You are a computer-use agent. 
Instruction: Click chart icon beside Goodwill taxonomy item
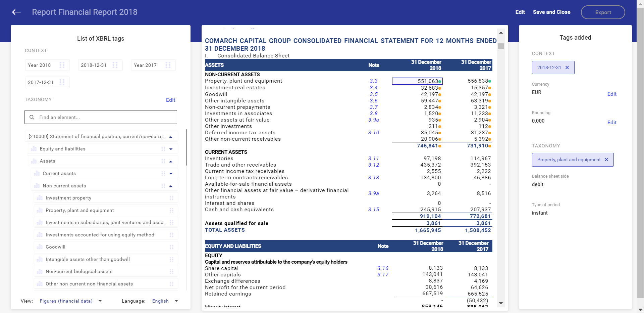40,247
